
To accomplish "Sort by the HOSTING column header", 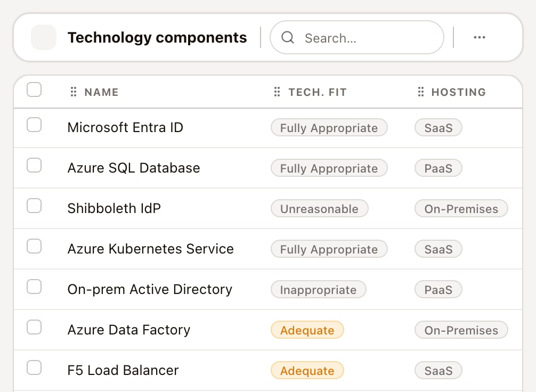I will tap(458, 92).
